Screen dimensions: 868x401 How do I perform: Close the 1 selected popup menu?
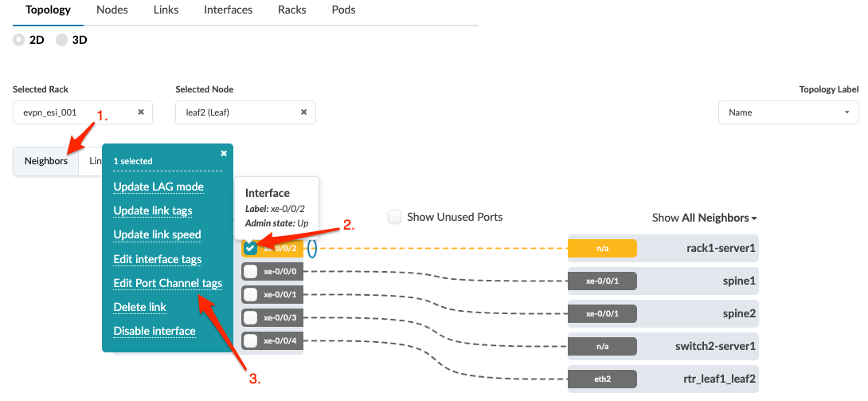224,153
